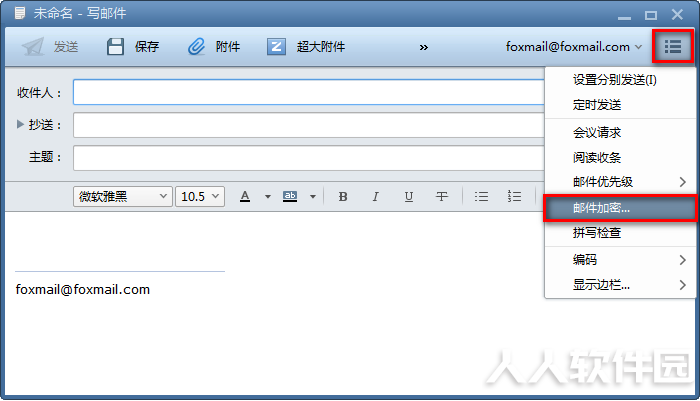Select 设置分别发送(I) menu entry
Screen dimensions: 700x401
pyautogui.click(x=620, y=80)
